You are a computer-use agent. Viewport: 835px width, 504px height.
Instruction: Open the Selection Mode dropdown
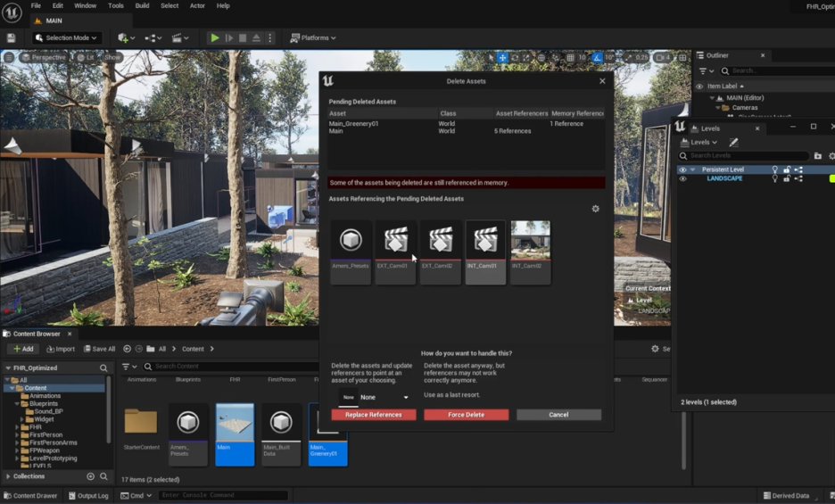point(67,37)
